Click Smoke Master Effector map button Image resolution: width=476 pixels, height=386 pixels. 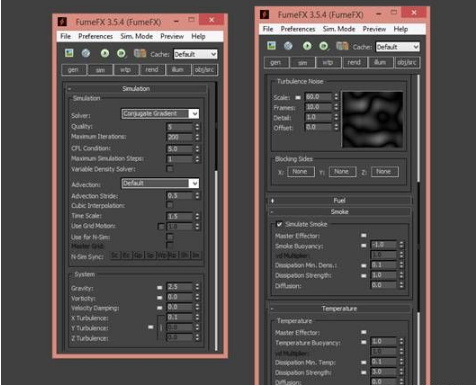[x=364, y=235]
